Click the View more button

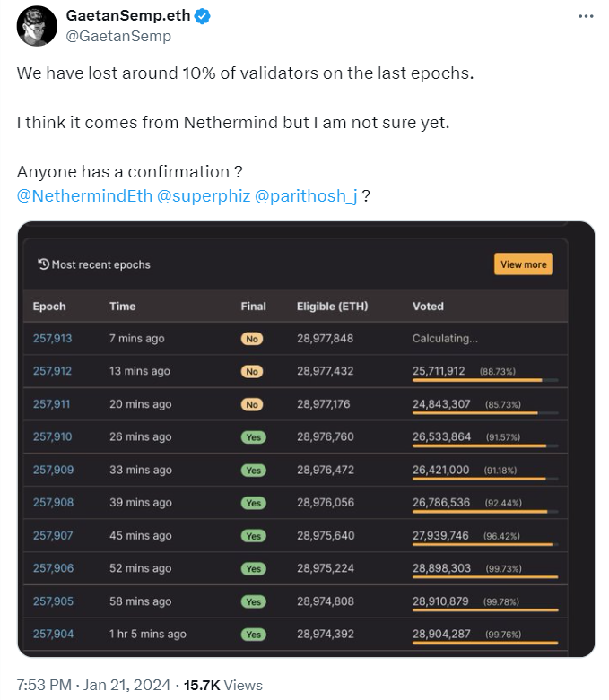pos(523,264)
